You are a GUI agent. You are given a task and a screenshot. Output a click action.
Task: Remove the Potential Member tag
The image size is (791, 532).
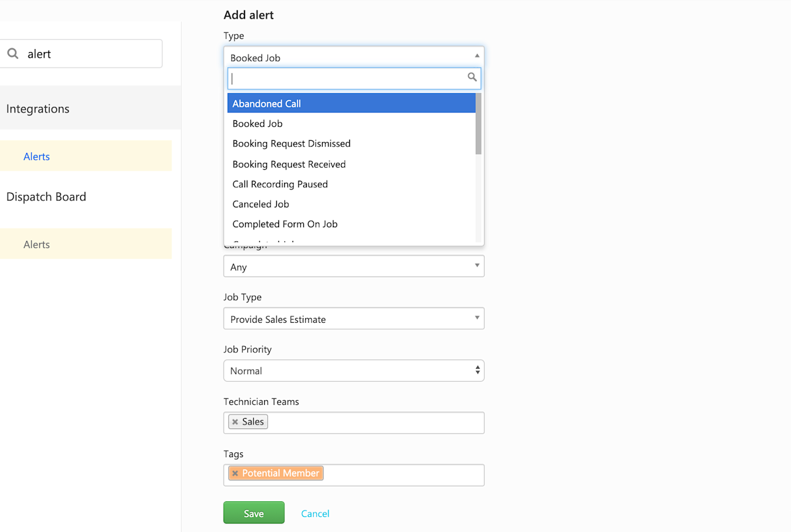236,473
